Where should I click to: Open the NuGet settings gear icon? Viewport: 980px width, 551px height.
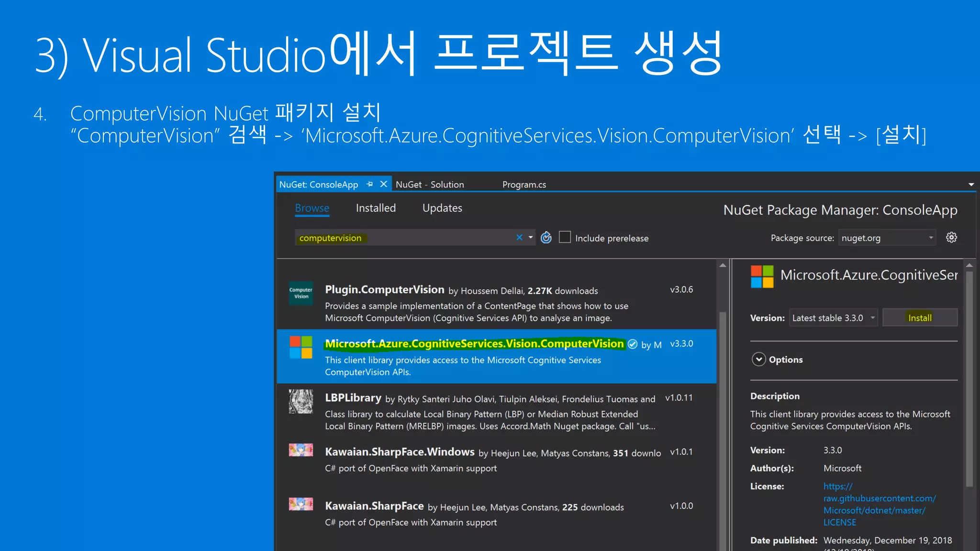(951, 237)
